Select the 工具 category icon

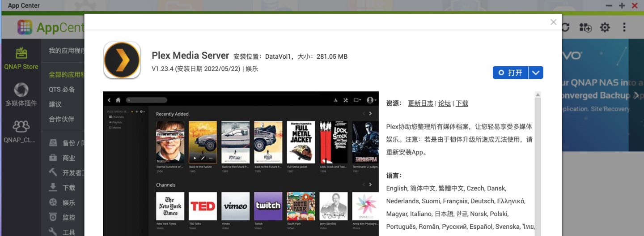tap(53, 232)
